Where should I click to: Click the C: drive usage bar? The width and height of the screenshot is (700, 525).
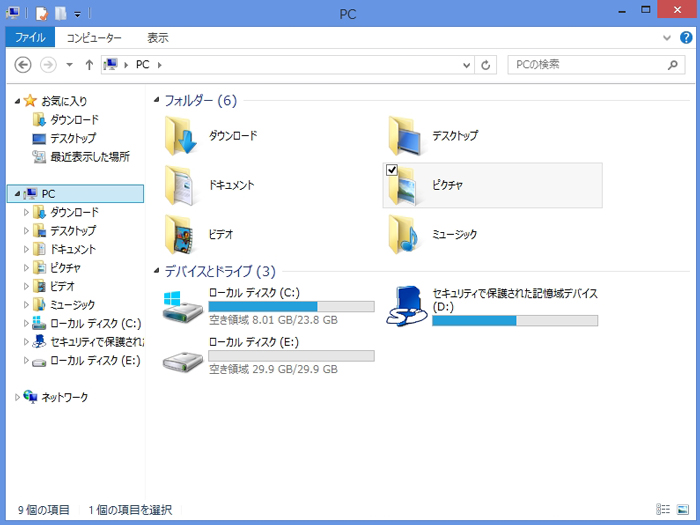(x=292, y=306)
